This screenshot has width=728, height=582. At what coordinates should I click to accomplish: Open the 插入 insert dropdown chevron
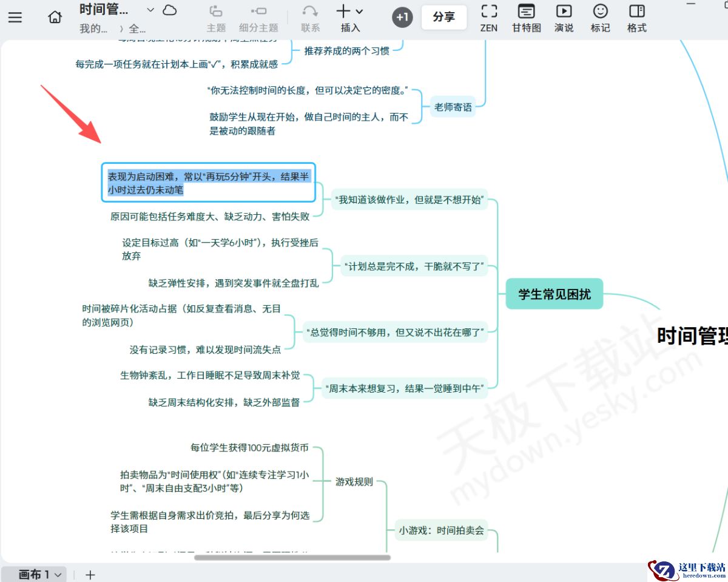click(x=359, y=12)
